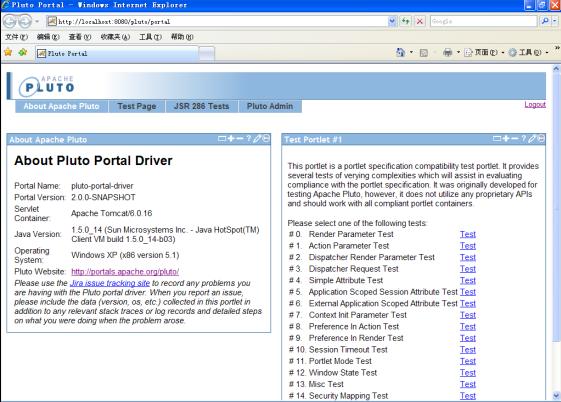The width and height of the screenshot is (561, 402).
Task: Click Test link for Portlet Mode Test
Action: pos(468,361)
